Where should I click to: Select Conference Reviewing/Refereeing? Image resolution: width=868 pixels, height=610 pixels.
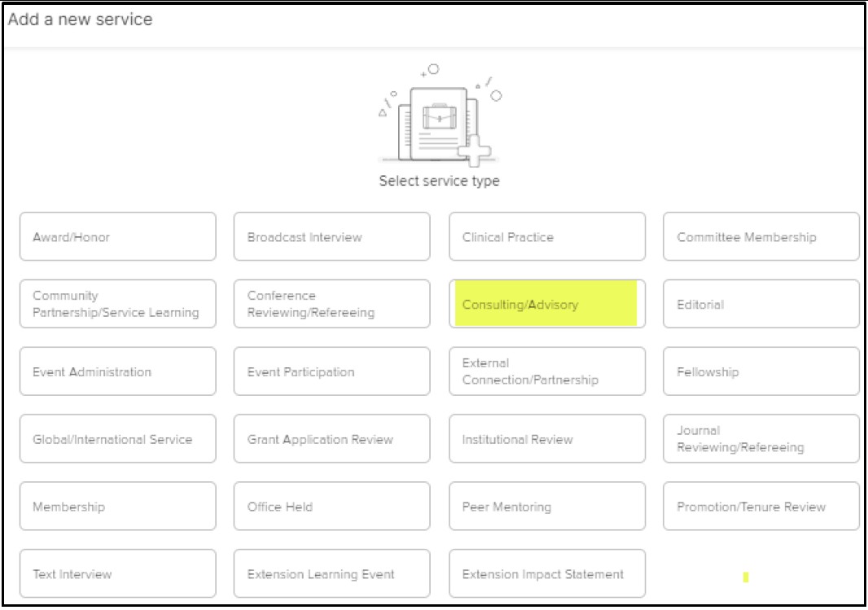(x=332, y=303)
